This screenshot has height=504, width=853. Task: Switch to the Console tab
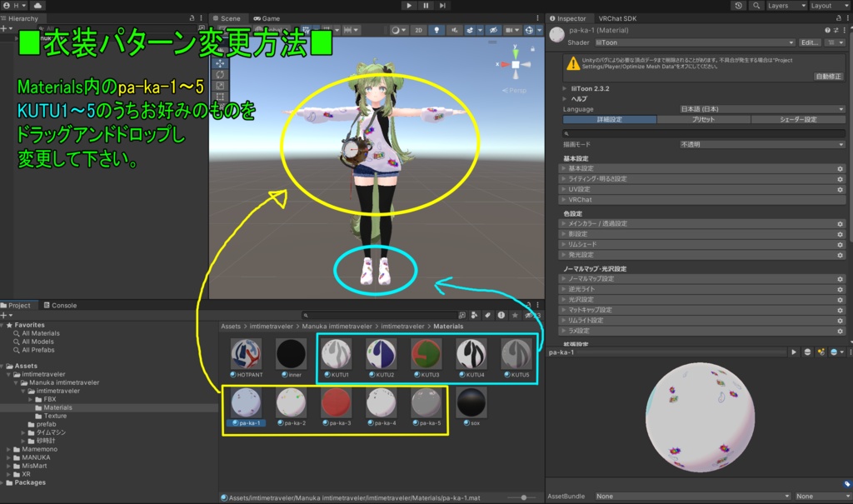[x=60, y=306]
